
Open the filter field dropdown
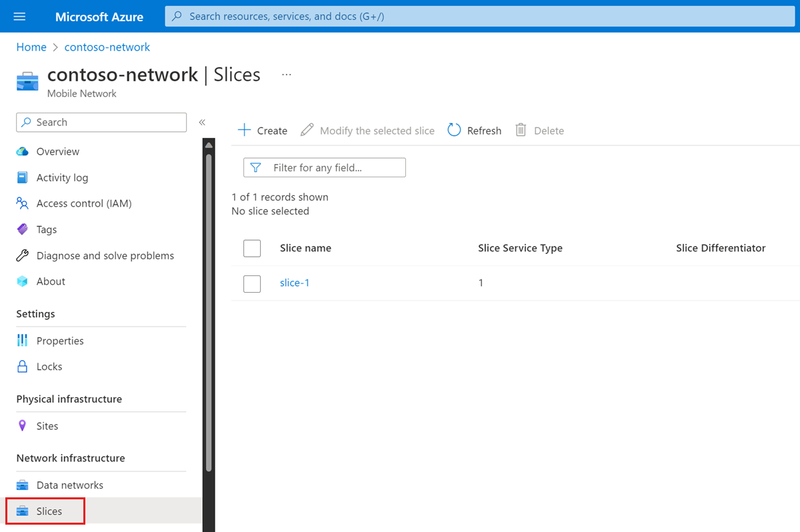tap(324, 167)
